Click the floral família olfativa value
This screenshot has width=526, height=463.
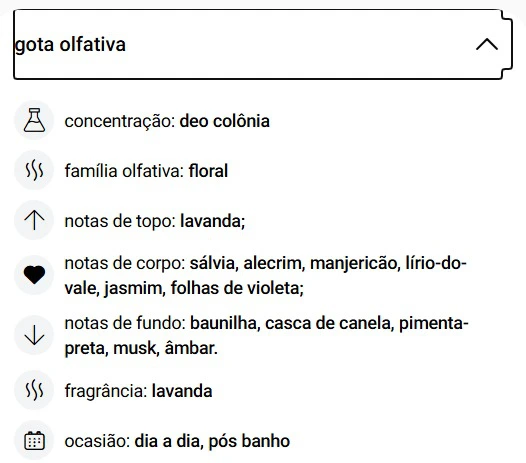(208, 171)
